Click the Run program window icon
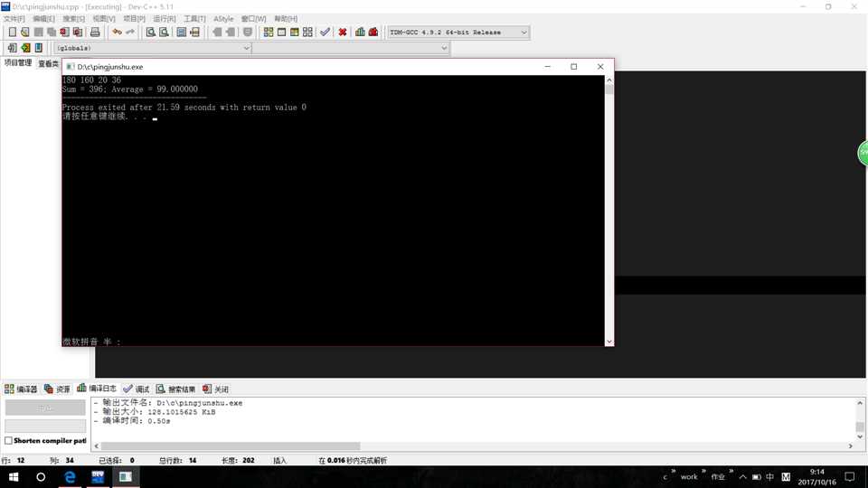 click(282, 33)
